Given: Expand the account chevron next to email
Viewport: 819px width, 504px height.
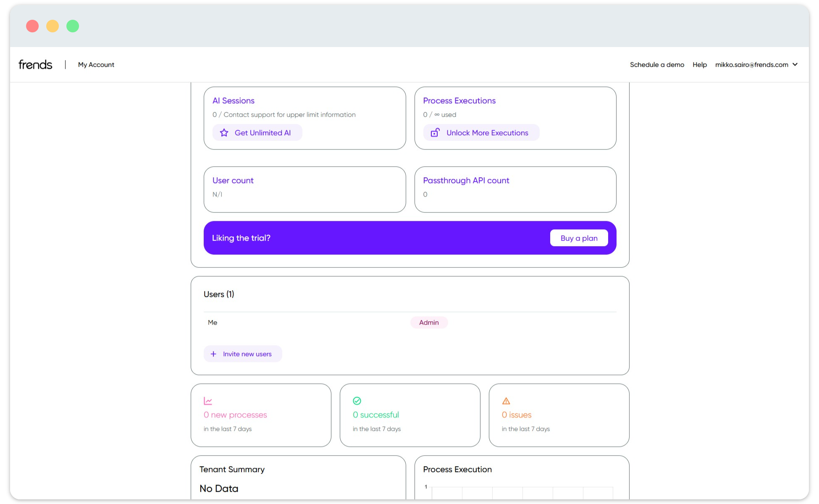Looking at the screenshot, I should point(795,65).
